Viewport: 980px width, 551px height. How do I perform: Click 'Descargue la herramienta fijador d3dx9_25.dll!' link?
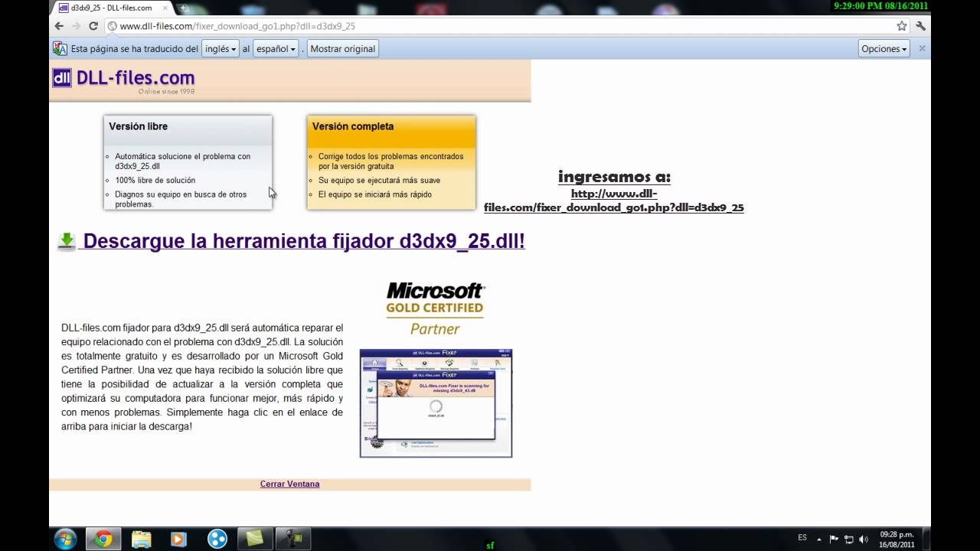click(x=304, y=241)
